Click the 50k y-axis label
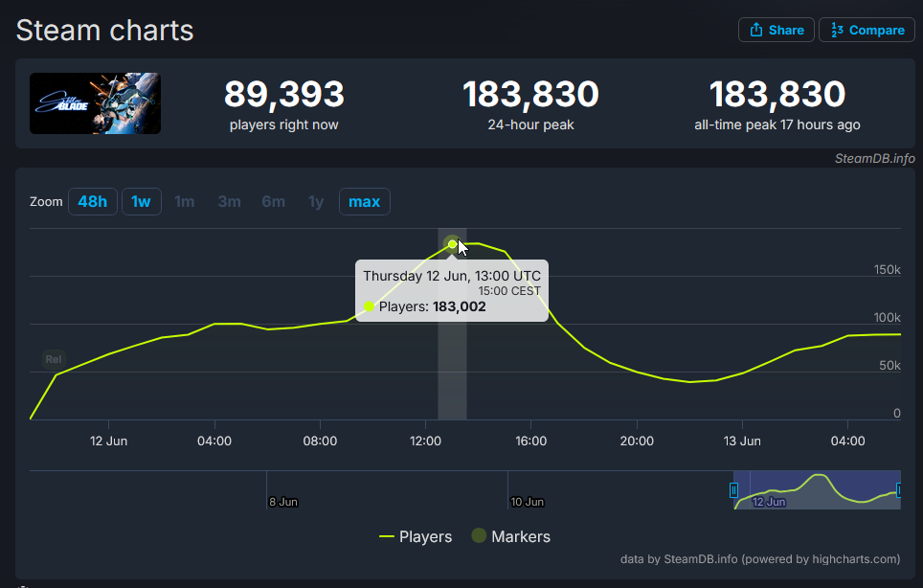 click(x=890, y=366)
